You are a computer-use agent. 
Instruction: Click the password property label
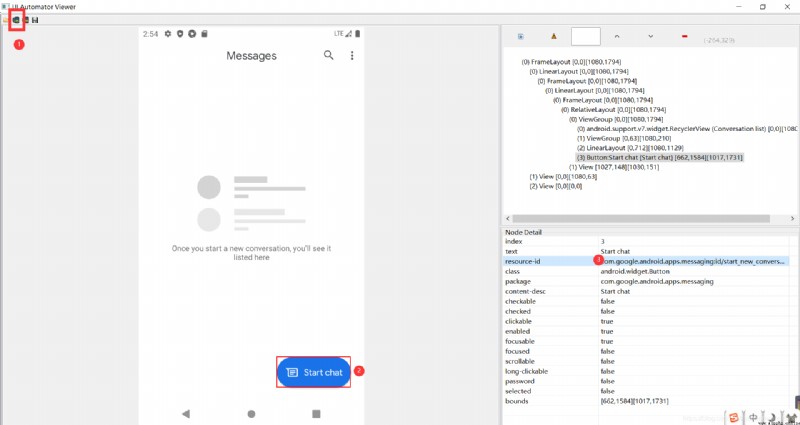[519, 381]
